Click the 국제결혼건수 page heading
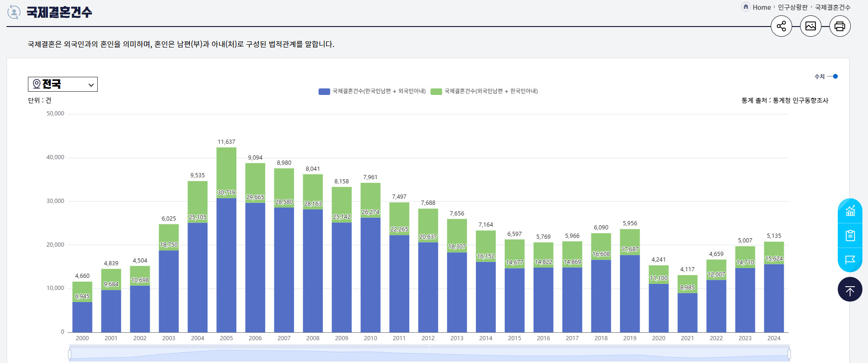 coord(59,12)
